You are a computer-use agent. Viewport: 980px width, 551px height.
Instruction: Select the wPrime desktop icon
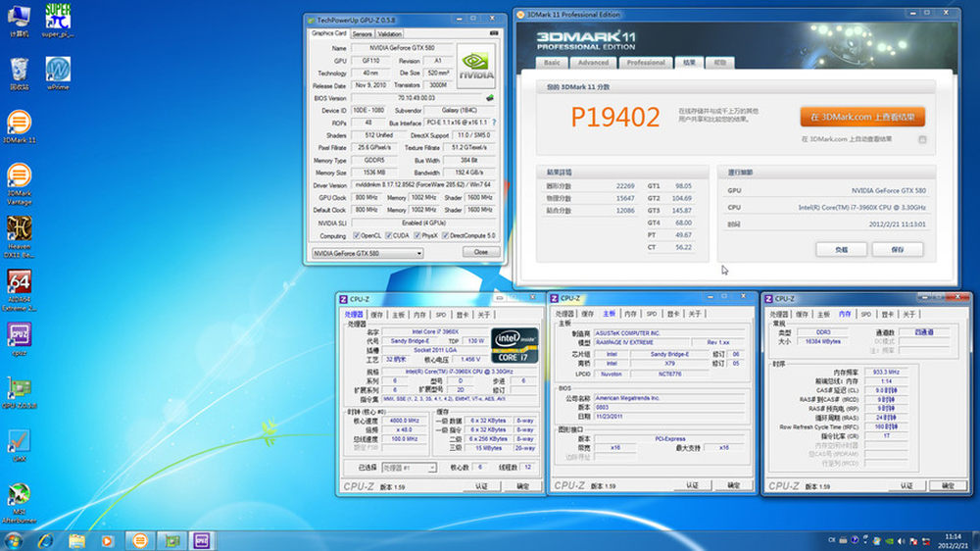[x=58, y=74]
